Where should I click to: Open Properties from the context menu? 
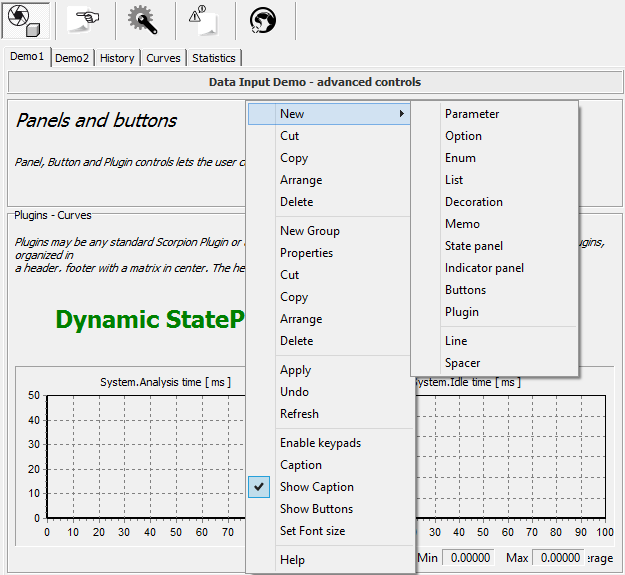(x=306, y=253)
